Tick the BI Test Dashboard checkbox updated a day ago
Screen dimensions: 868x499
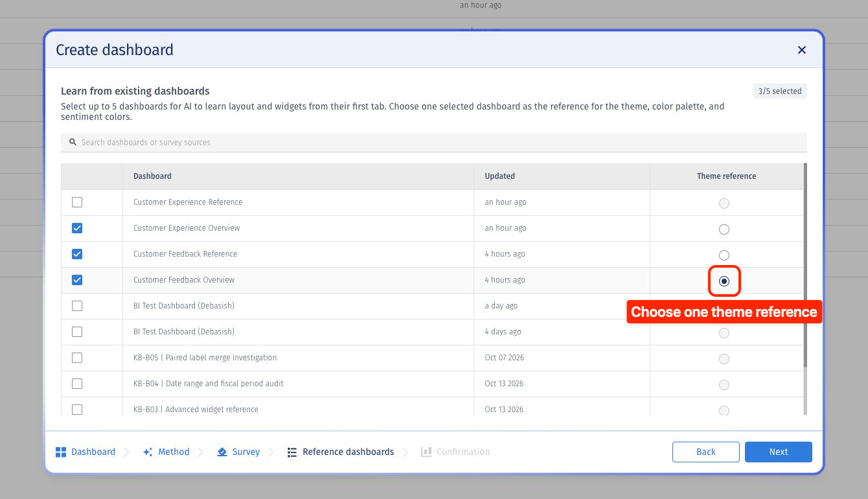[77, 306]
